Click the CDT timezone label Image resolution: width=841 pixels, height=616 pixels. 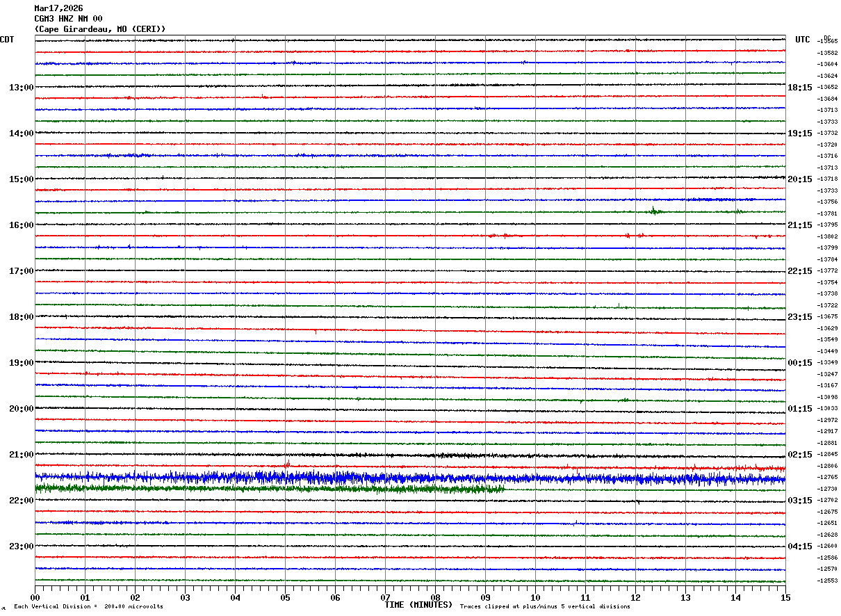tap(7, 40)
